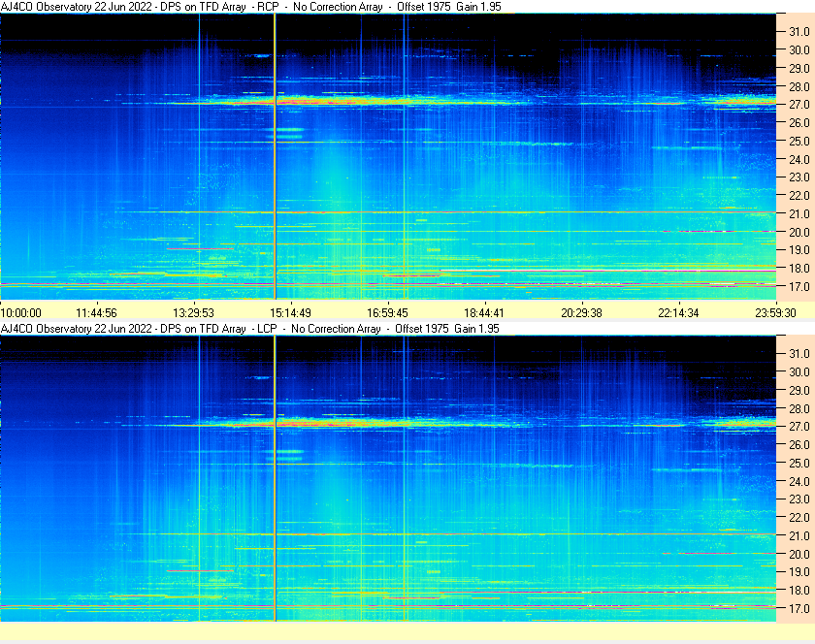Screen dimensions: 815x644
Task: Click the 18.0 frequency label on LCP plot
Action: [799, 590]
